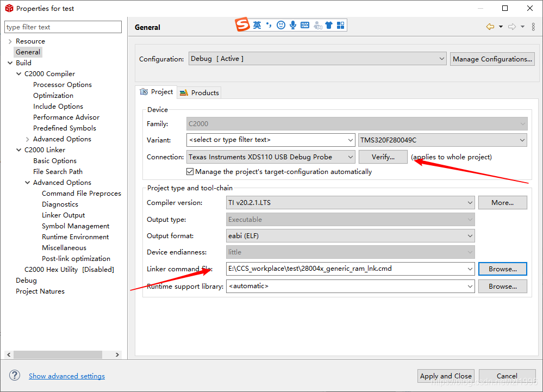Click Apply and Close button
543x392 pixels.
[x=446, y=376]
